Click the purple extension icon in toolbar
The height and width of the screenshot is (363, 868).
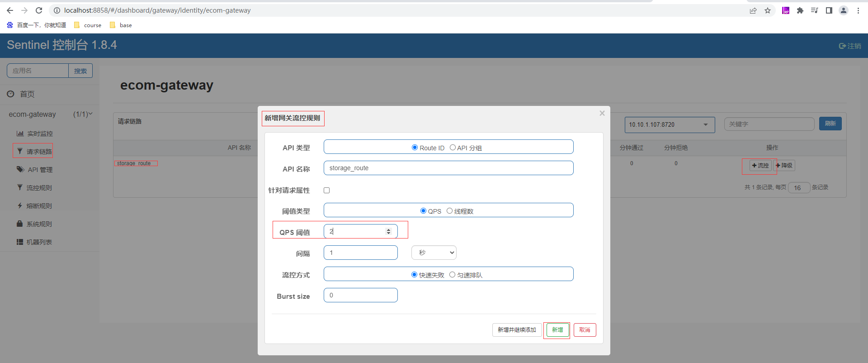point(786,10)
